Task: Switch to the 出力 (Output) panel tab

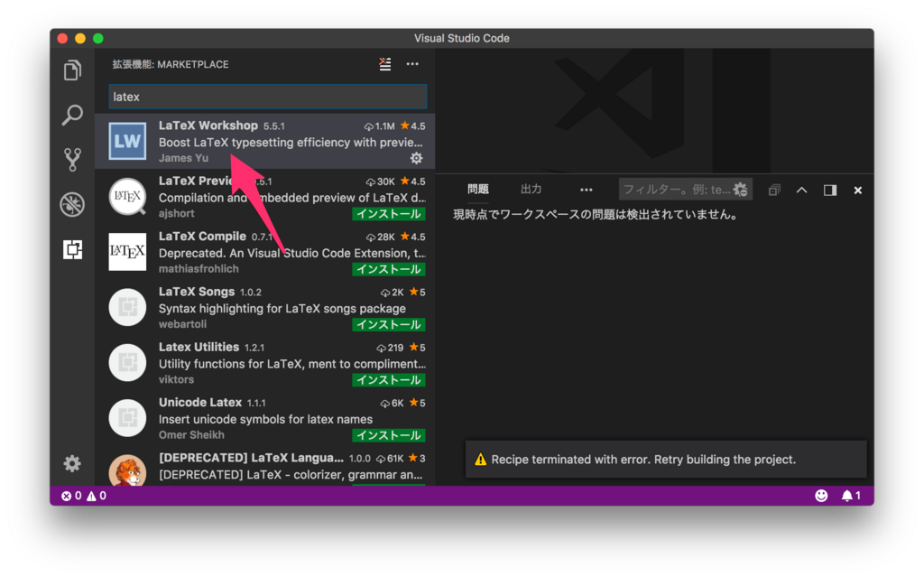Action: pos(531,190)
